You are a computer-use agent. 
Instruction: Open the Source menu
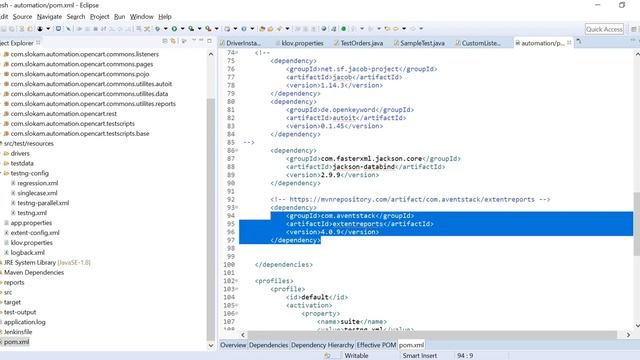22,17
